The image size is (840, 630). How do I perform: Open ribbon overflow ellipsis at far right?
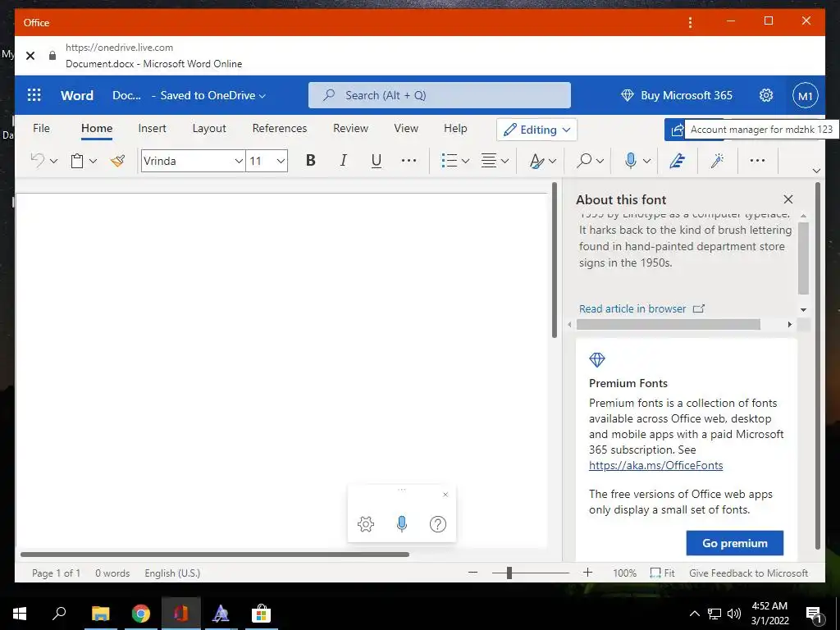click(x=757, y=161)
